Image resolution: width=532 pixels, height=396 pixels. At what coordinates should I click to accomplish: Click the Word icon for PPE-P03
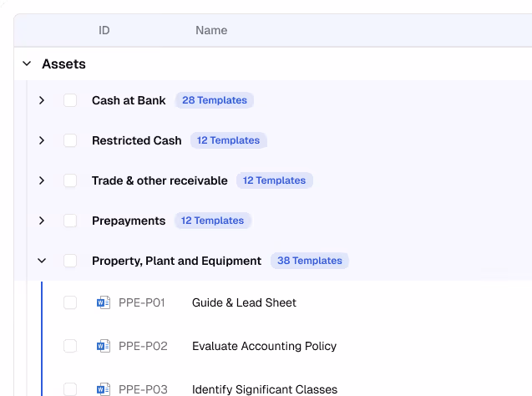(x=104, y=389)
